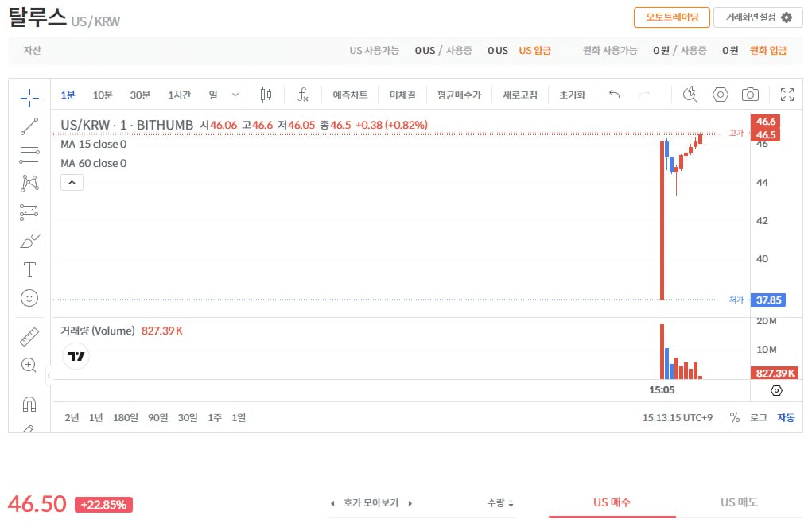Take a chart snapshot with camera

(751, 95)
